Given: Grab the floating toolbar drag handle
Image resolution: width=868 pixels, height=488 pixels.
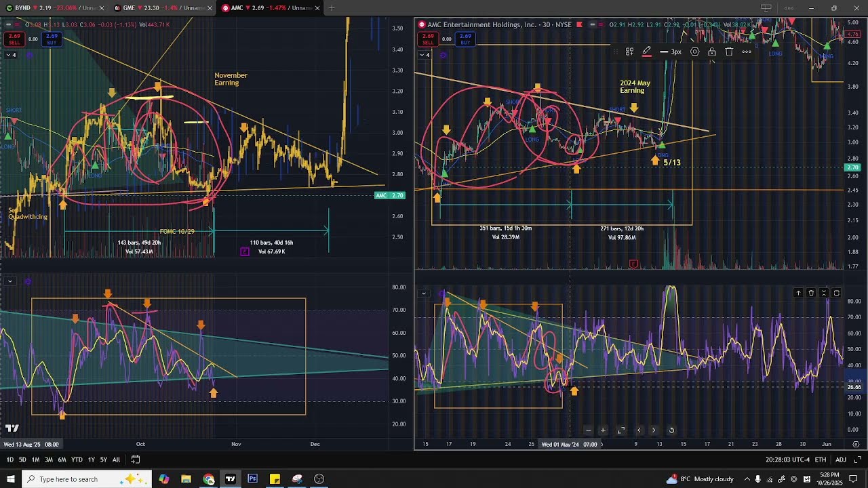Looking at the screenshot, I should coord(616,52).
